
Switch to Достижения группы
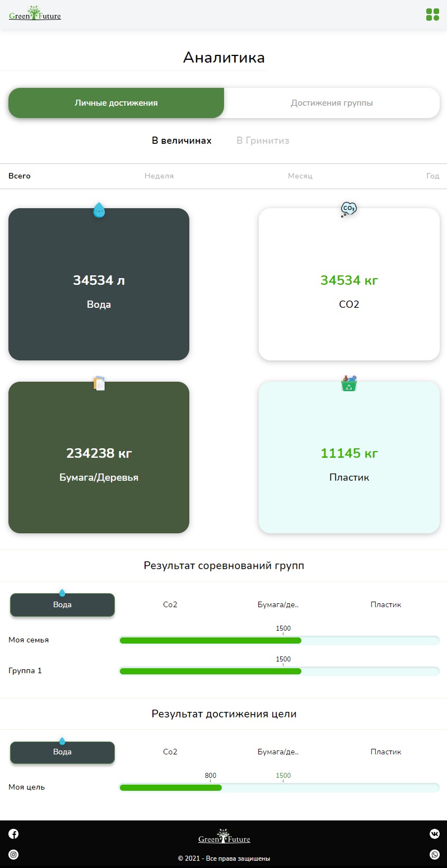332,103
